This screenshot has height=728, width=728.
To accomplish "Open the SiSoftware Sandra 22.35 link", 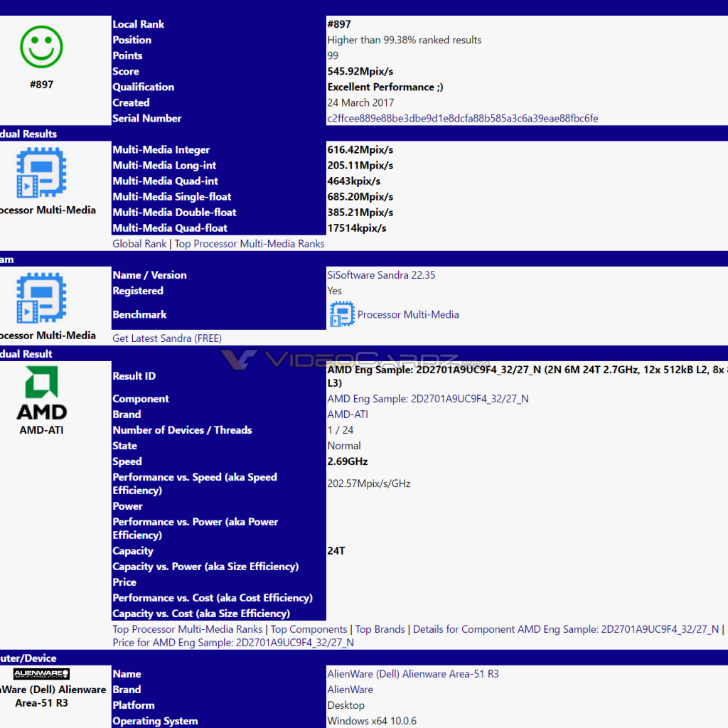I will [381, 275].
